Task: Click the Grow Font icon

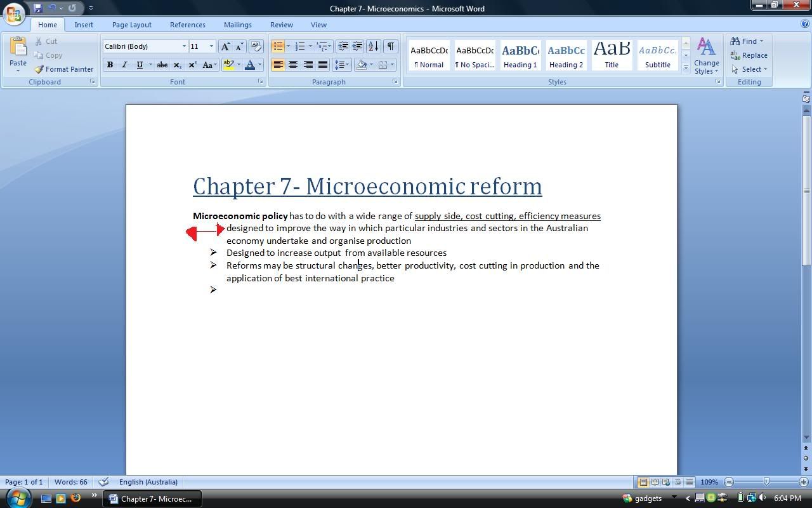Action: point(225,46)
